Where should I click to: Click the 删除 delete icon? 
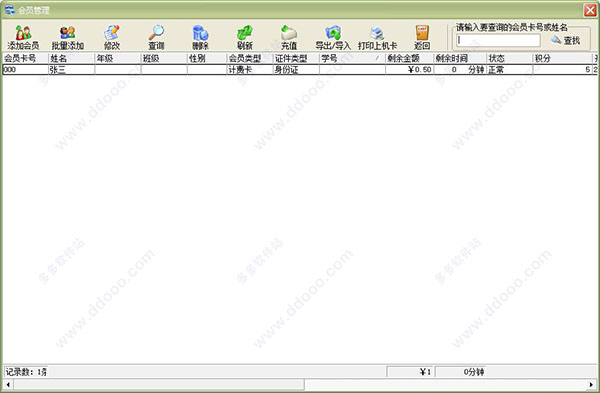(201, 38)
